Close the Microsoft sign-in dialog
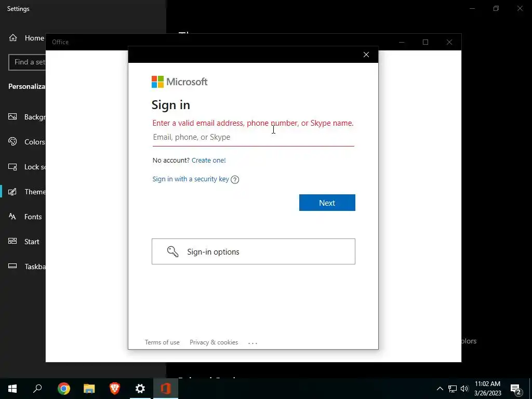Image resolution: width=532 pixels, height=399 pixels. pos(366,55)
